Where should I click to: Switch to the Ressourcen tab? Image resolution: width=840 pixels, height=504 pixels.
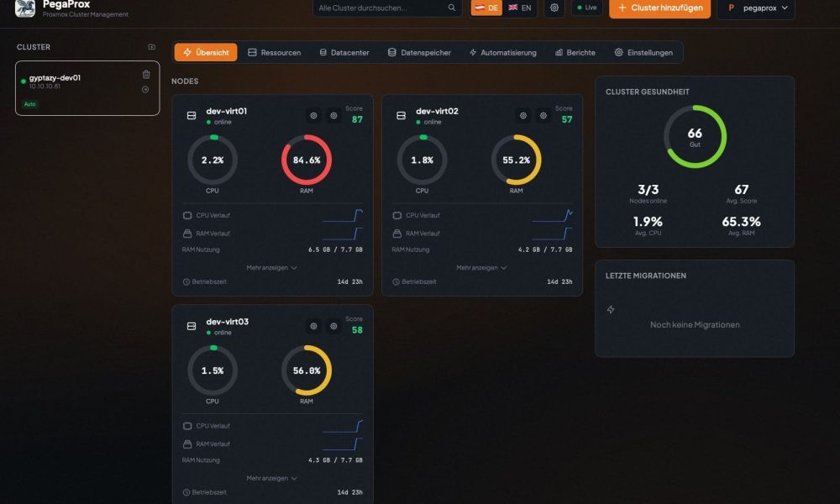(x=274, y=52)
